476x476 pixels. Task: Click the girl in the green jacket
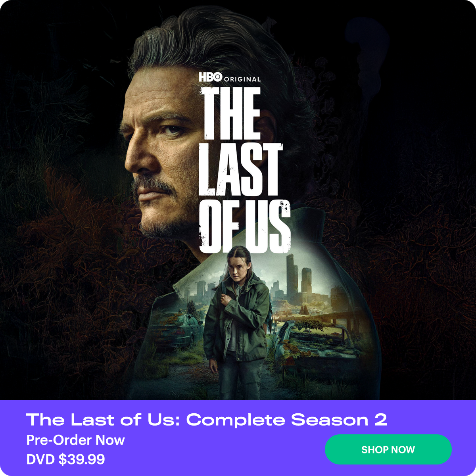pyautogui.click(x=237, y=321)
